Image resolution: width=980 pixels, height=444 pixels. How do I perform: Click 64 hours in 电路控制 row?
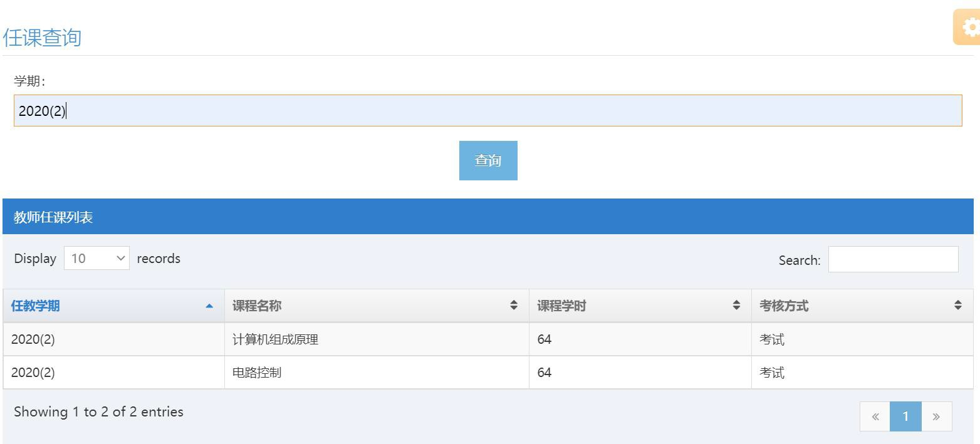(544, 373)
